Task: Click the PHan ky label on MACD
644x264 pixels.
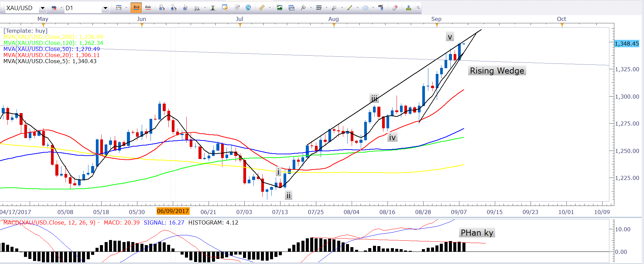Action: coord(477,233)
